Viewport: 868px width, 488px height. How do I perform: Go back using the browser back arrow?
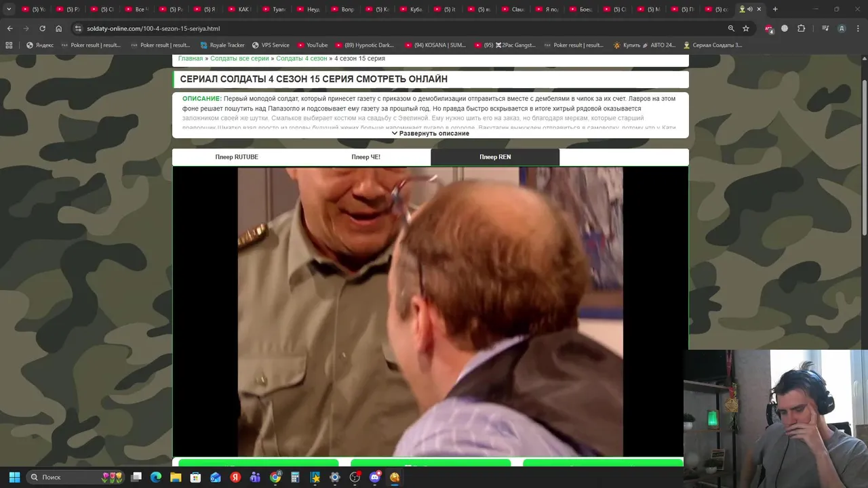pyautogui.click(x=9, y=28)
